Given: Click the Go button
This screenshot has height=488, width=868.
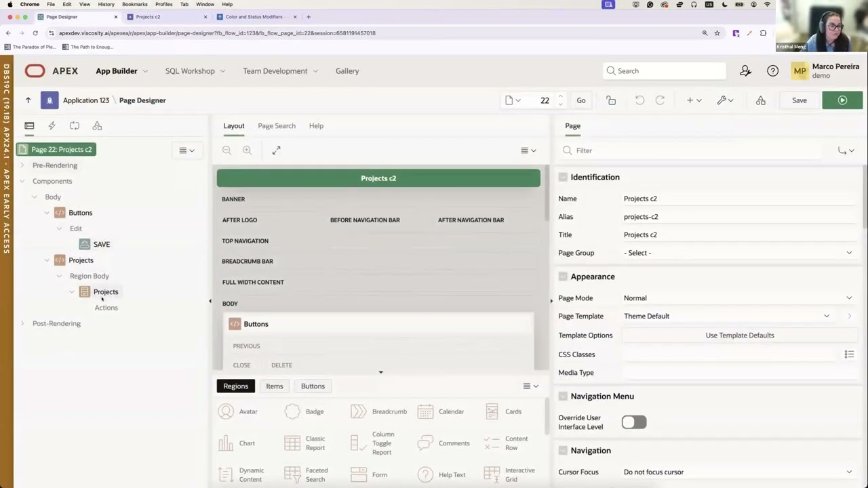Looking at the screenshot, I should point(581,100).
